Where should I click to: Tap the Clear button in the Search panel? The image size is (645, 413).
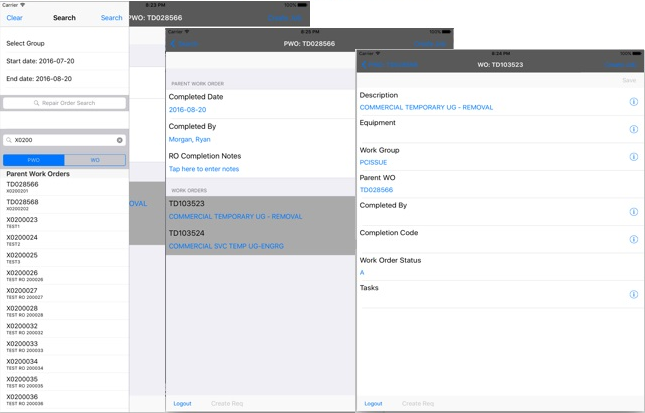[14, 18]
